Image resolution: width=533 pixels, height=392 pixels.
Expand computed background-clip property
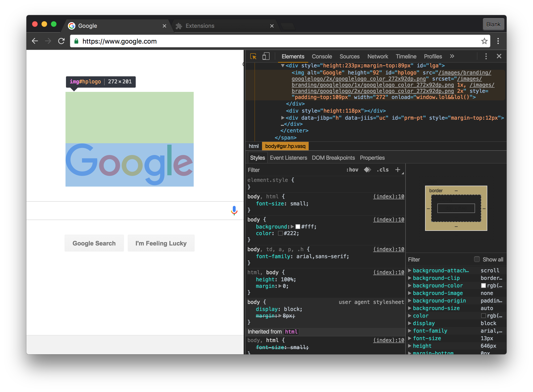tap(410, 278)
